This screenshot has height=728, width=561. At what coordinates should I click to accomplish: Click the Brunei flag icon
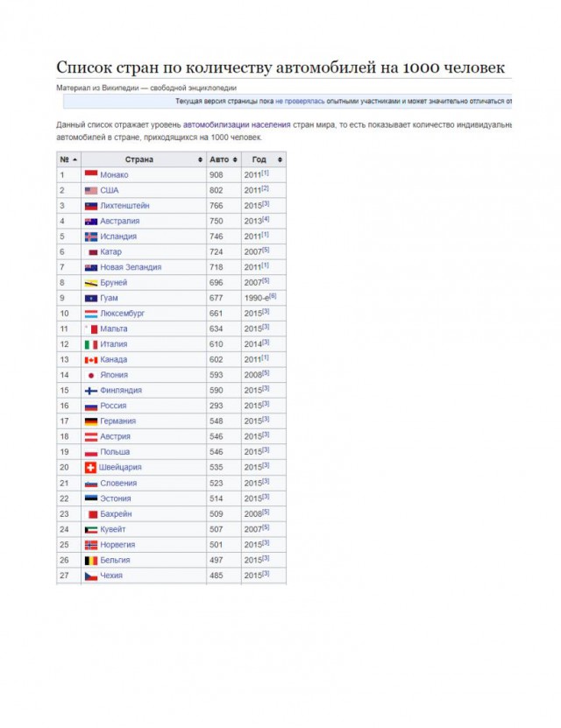point(91,283)
